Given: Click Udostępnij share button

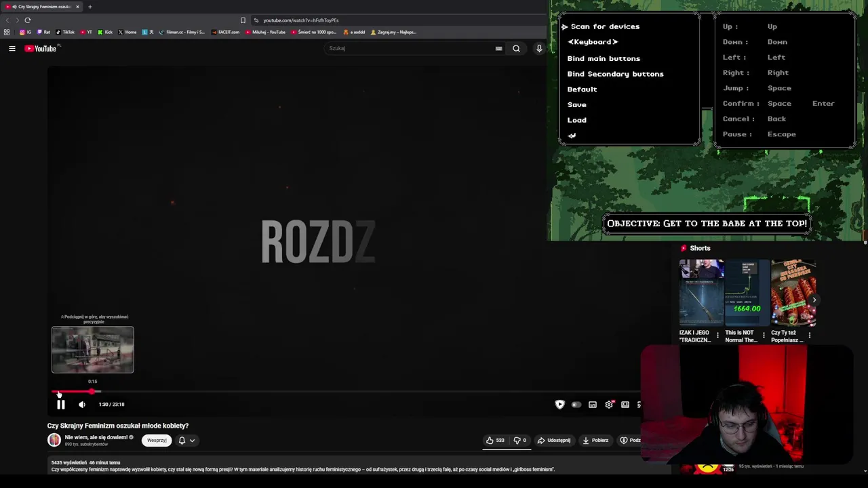Looking at the screenshot, I should (554, 441).
